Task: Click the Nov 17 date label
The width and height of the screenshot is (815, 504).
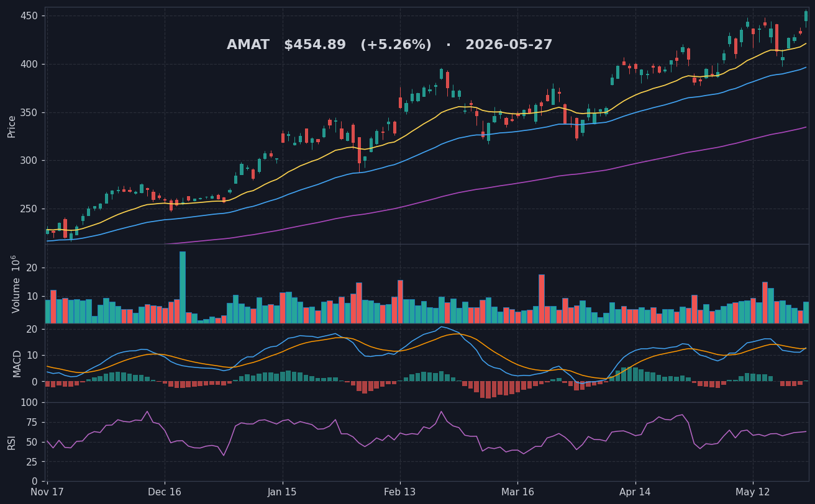Action: coord(47,491)
